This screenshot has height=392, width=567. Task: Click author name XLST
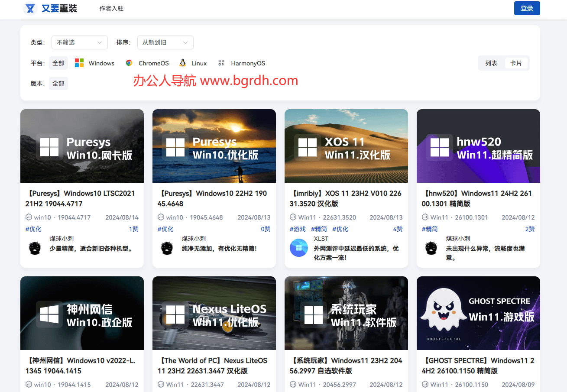[321, 239]
